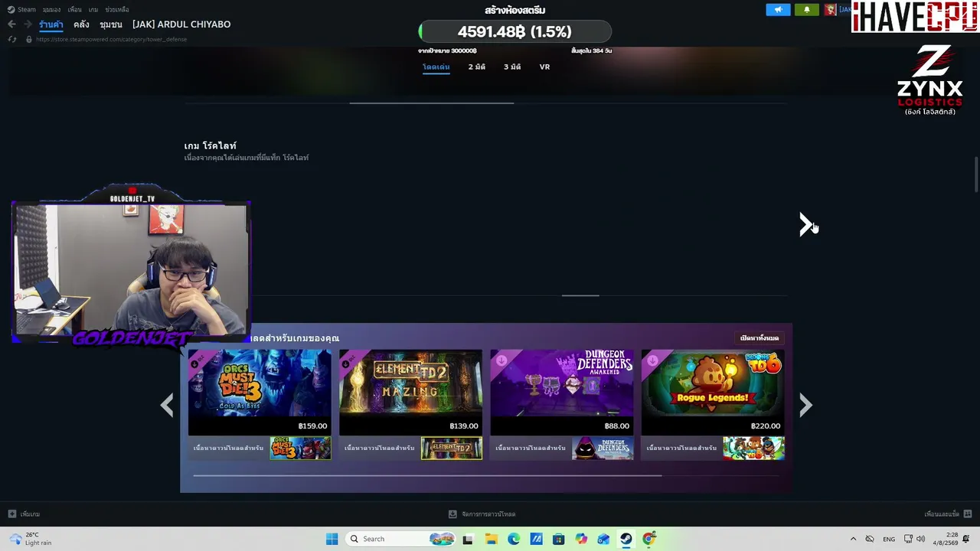Open จัดการการดาวน์โหลด (manage downloads)
The width and height of the screenshot is (980, 551).
pos(488,514)
